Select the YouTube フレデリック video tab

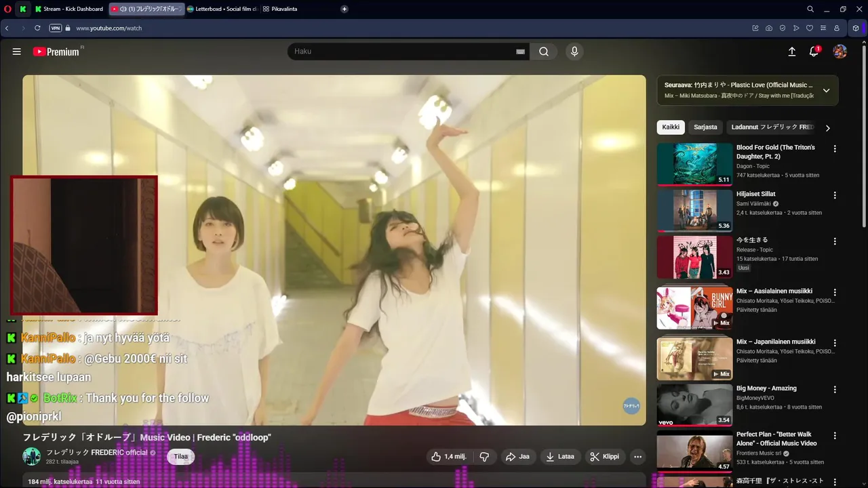(x=146, y=9)
